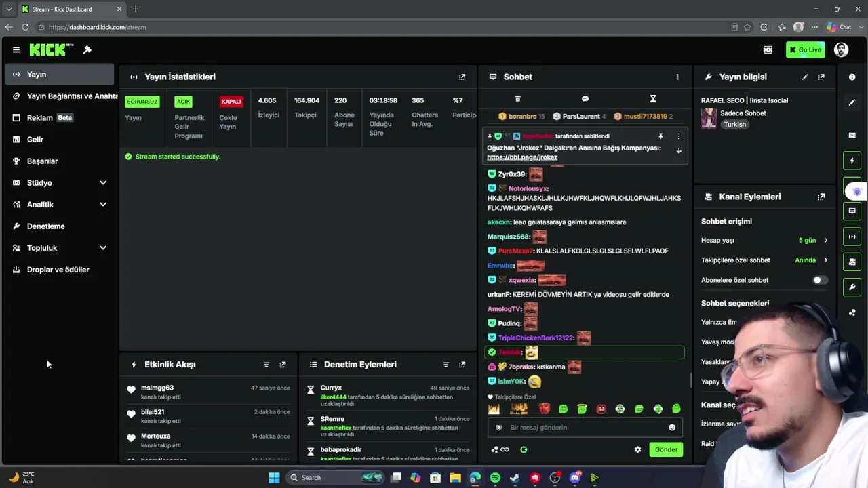Open Spotify from the taskbar
Viewport: 868px width, 488px height.
pos(495,478)
